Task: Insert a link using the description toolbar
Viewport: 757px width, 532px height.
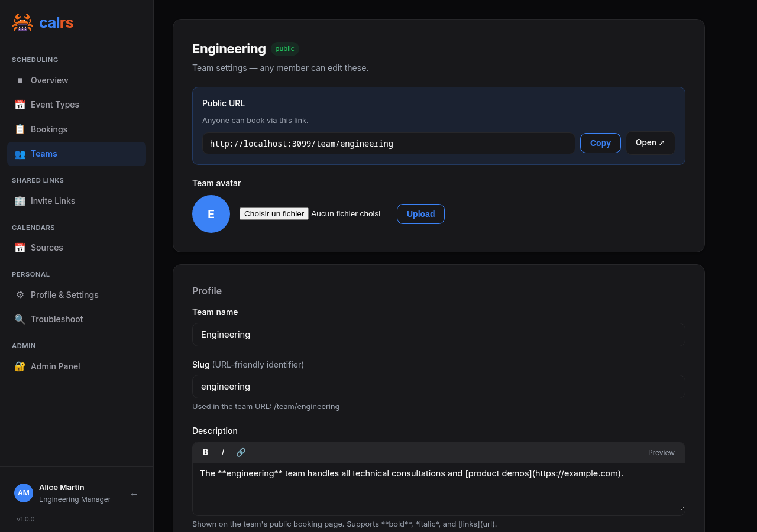Action: click(241, 452)
